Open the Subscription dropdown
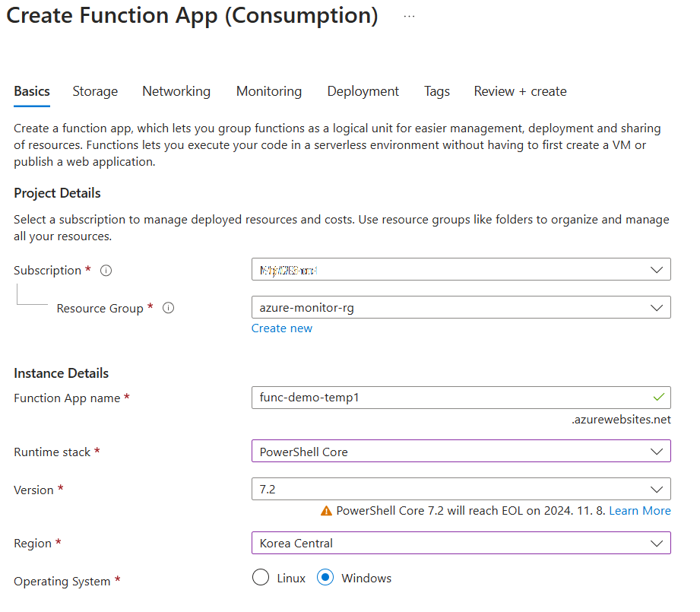Screen dimensions: 700x612 point(461,269)
